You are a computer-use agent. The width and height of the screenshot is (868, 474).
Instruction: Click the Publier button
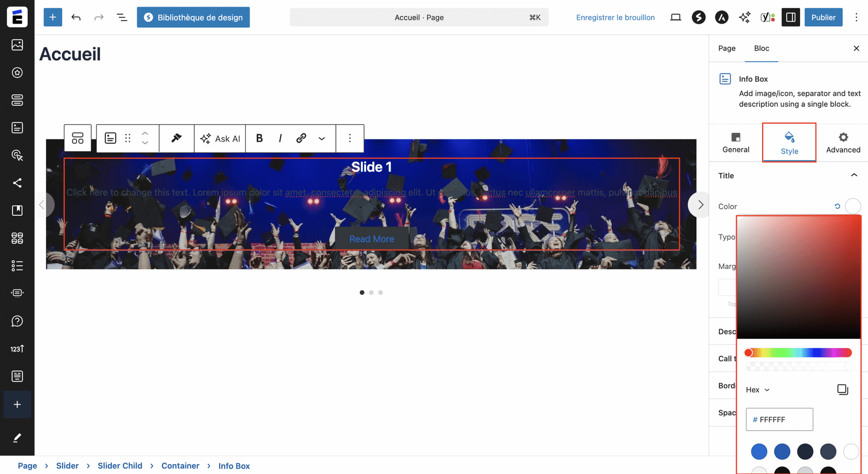[824, 17]
